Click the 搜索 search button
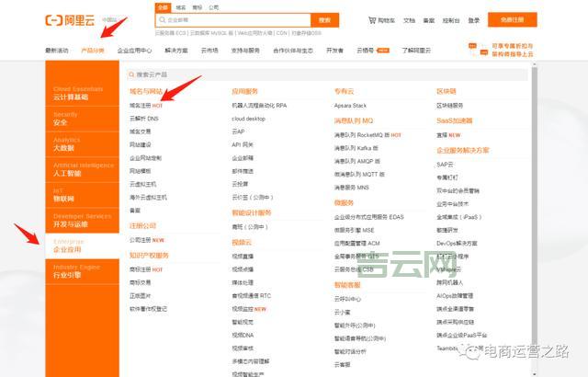This screenshot has height=377, width=588. [324, 20]
